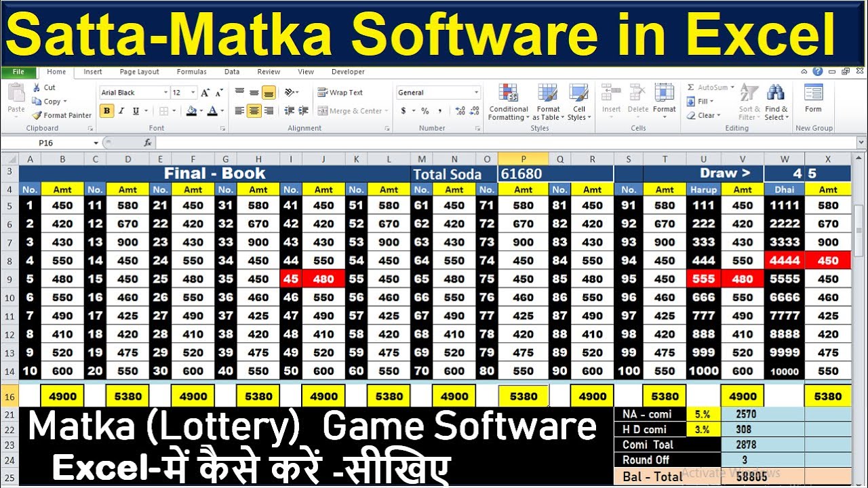
Task: Click Increase Decimal icon
Action: pyautogui.click(x=460, y=111)
